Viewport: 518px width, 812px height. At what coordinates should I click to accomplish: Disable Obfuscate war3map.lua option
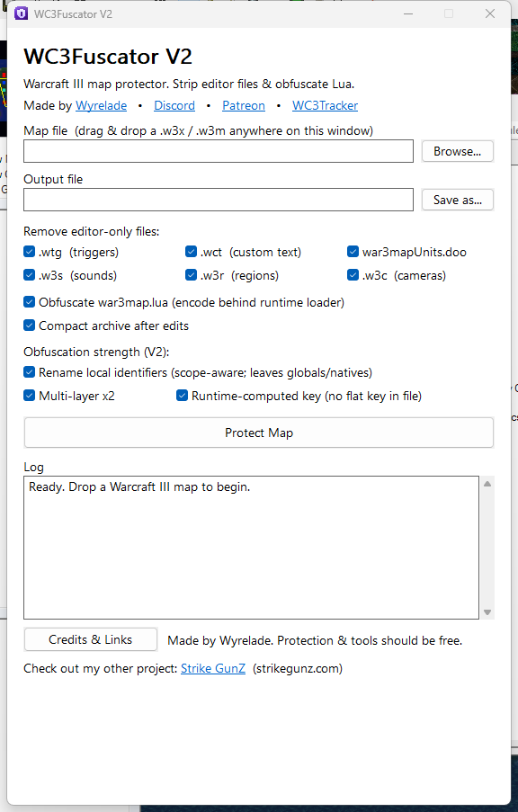30,302
